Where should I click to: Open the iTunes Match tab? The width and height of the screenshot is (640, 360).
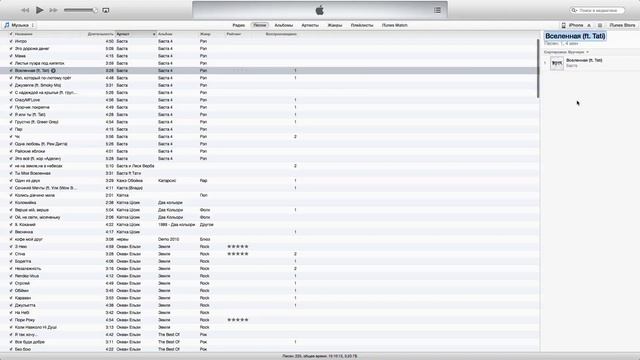[394, 25]
